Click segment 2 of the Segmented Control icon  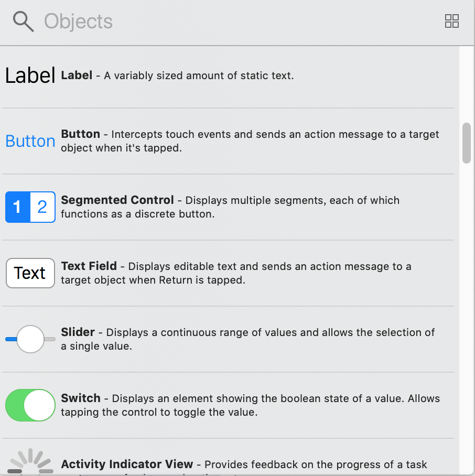pyautogui.click(x=42, y=207)
